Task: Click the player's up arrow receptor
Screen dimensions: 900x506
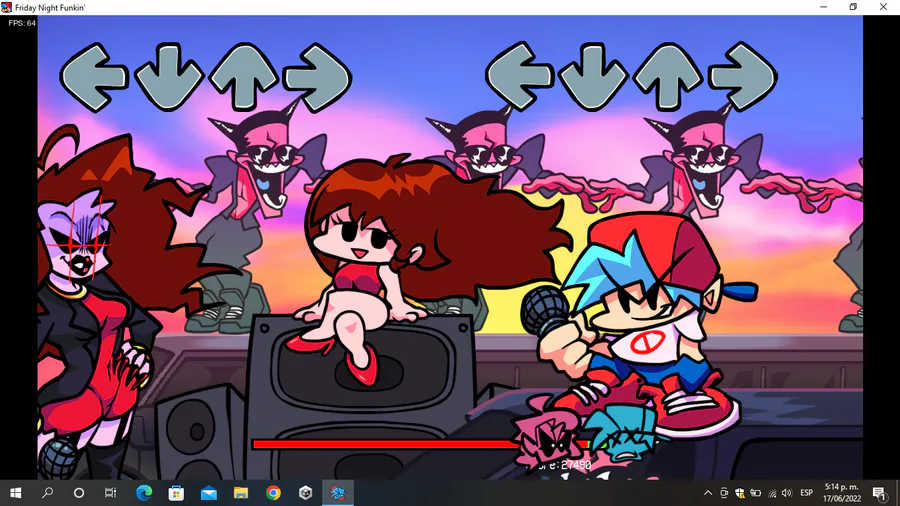Action: click(x=668, y=76)
